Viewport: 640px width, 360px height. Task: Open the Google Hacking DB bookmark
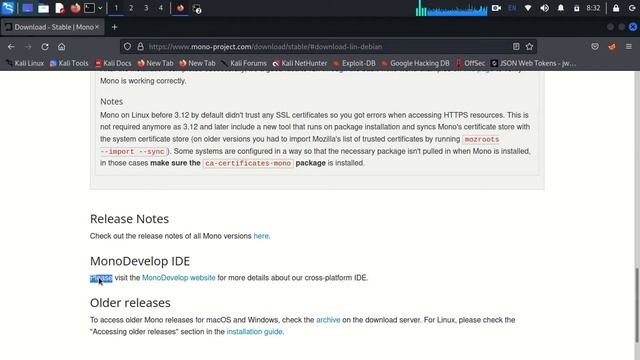coord(415,63)
